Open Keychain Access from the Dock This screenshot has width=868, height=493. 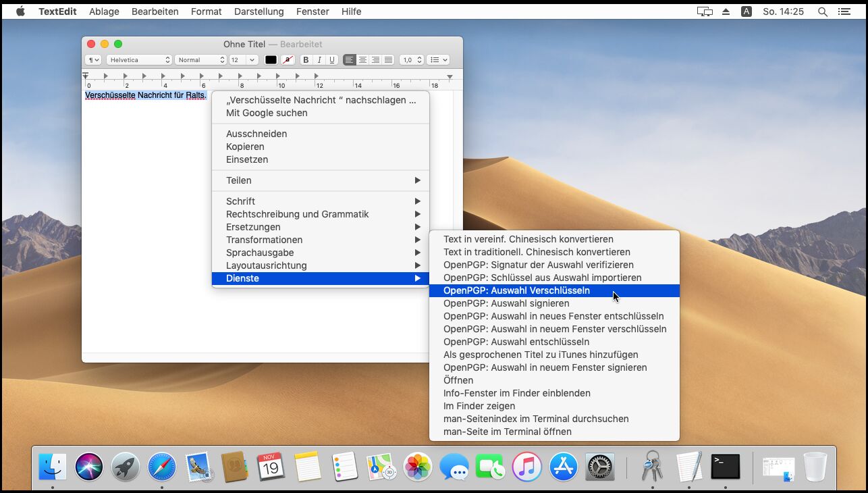652,467
